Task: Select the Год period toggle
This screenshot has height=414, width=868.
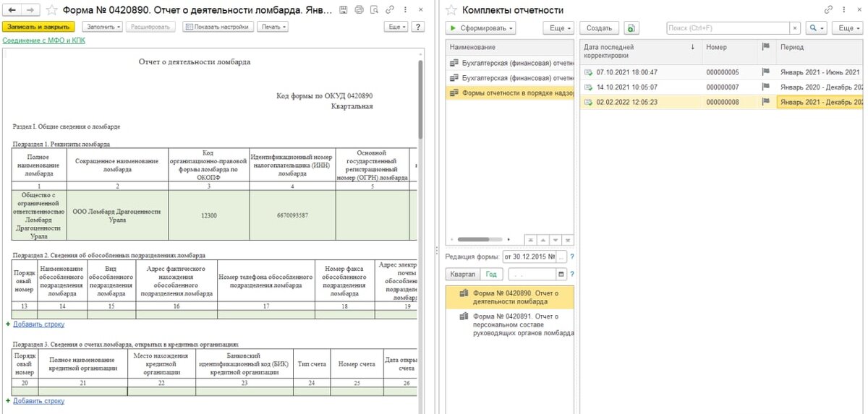Action: [491, 275]
